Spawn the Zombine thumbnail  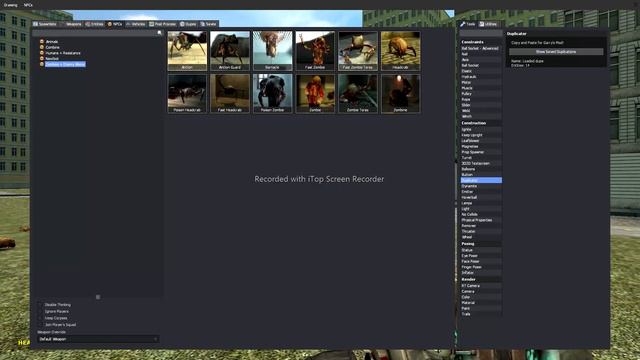(400, 93)
